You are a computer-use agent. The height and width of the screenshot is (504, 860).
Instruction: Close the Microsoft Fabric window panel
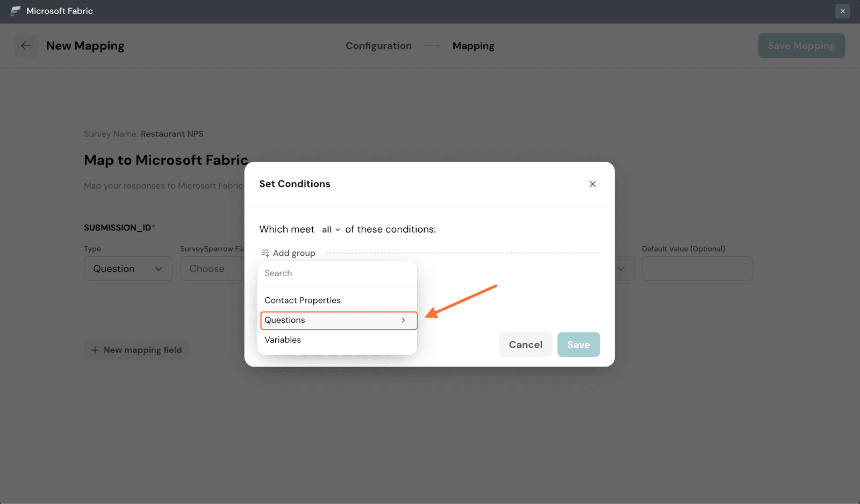coord(842,11)
